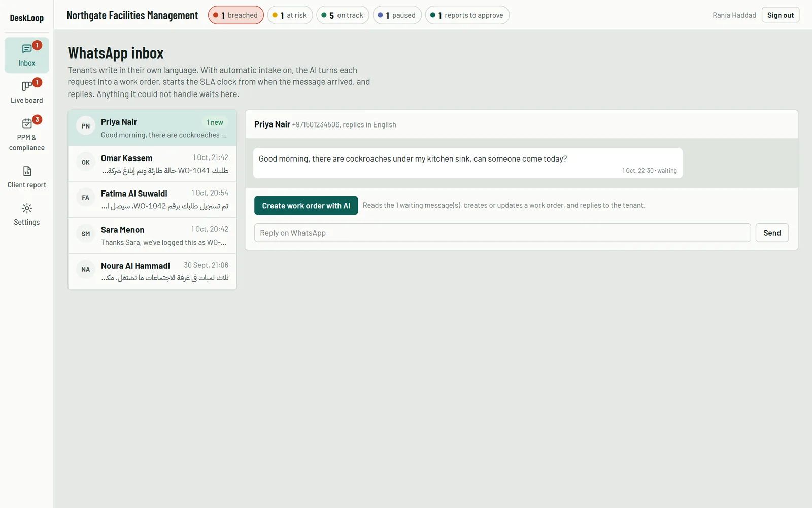Click the PPM & compliance badge showing 3
This screenshot has width=812, height=508.
37,120
